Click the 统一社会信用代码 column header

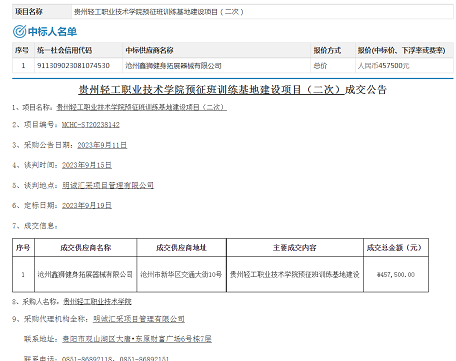(x=64, y=50)
